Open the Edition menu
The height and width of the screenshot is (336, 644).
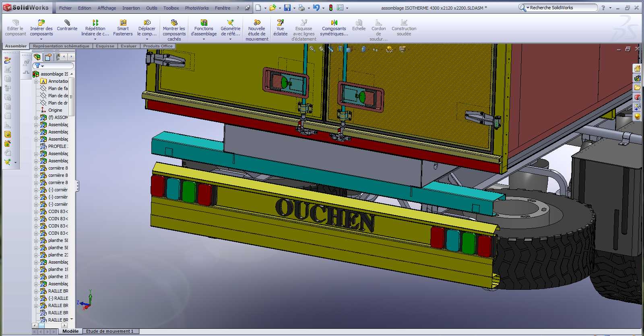tap(85, 8)
